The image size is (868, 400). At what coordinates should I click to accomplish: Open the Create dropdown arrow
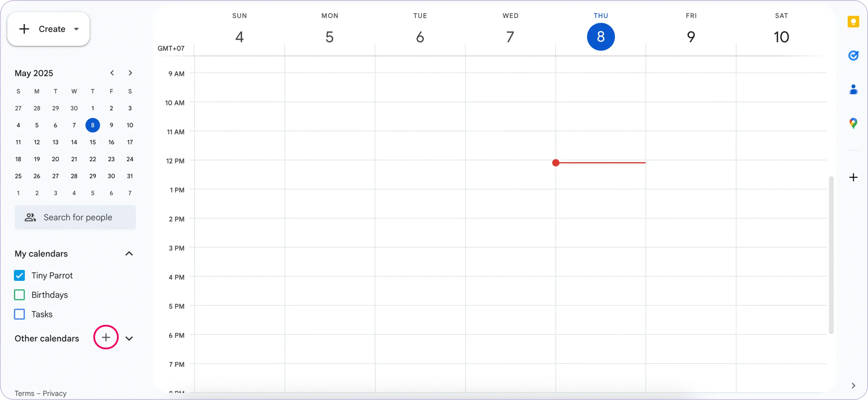point(76,29)
